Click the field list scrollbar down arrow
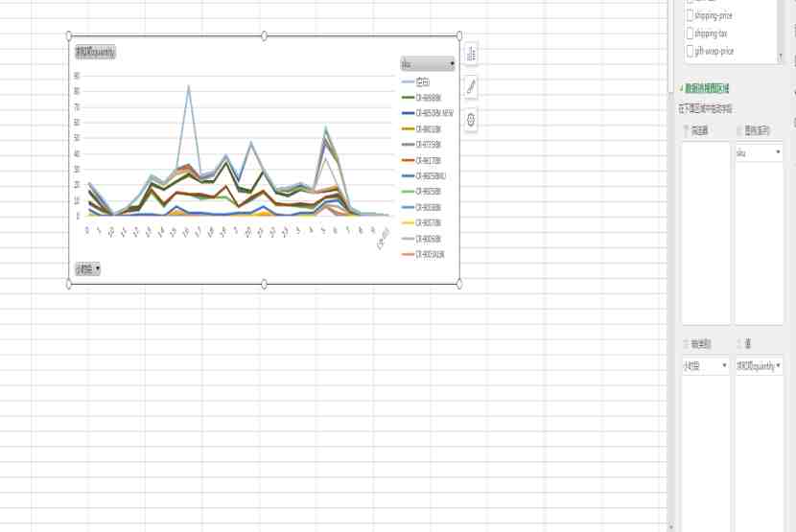This screenshot has width=796, height=532. 781,57
